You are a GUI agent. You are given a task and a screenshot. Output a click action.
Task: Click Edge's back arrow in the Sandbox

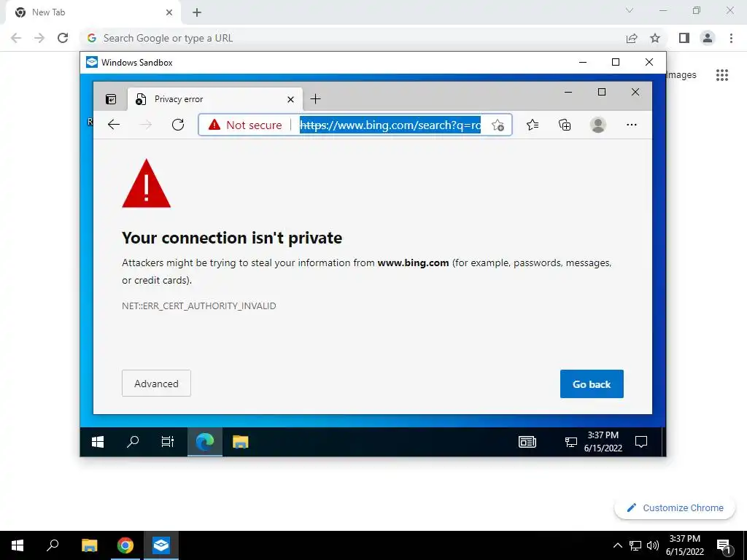[113, 125]
